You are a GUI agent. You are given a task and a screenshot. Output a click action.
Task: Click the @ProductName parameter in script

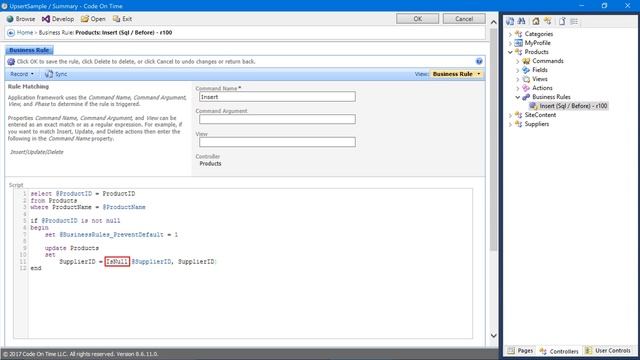pos(124,207)
